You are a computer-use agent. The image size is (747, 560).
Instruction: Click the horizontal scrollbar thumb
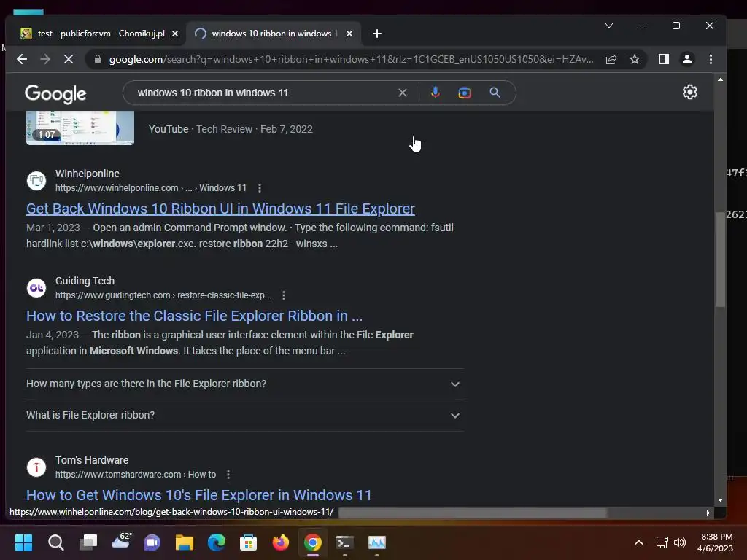(x=473, y=513)
